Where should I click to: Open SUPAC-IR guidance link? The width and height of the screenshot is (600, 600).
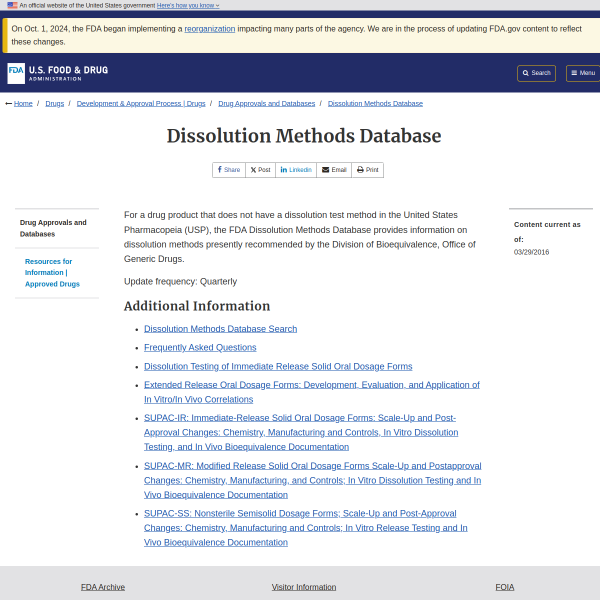[301, 432]
